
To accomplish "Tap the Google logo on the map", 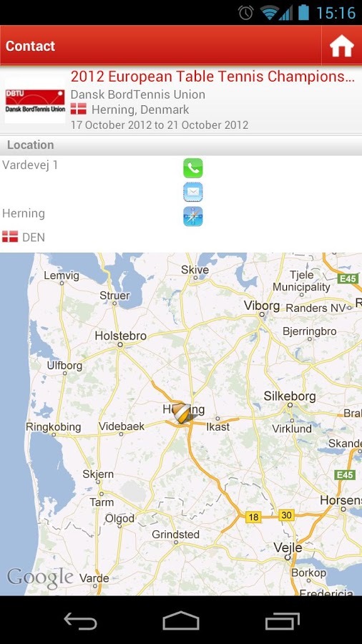I will pos(40,578).
